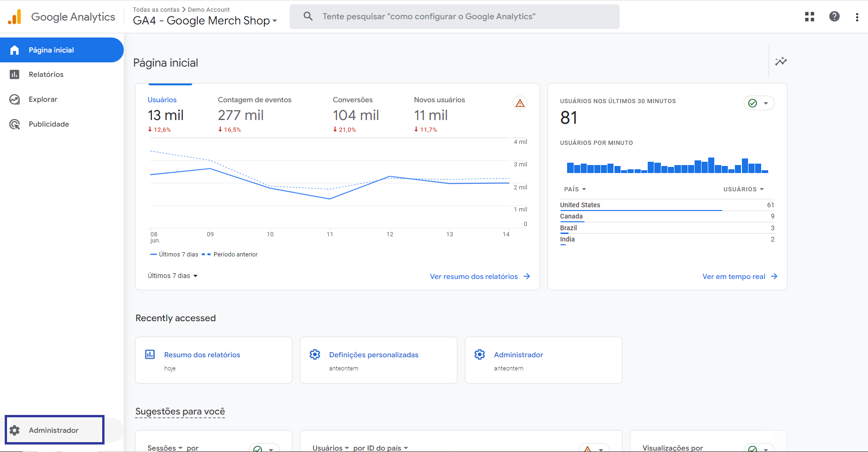
Task: Expand the realtime card status dropdown arrow
Action: (766, 103)
